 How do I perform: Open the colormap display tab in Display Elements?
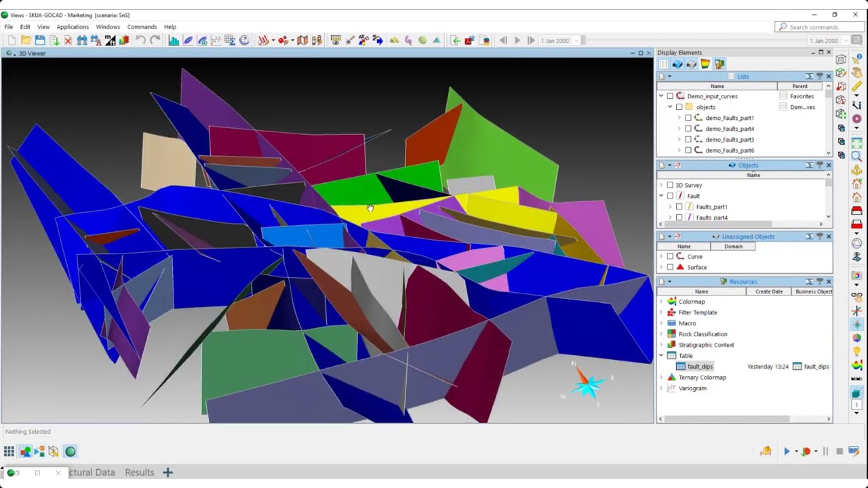click(x=705, y=64)
